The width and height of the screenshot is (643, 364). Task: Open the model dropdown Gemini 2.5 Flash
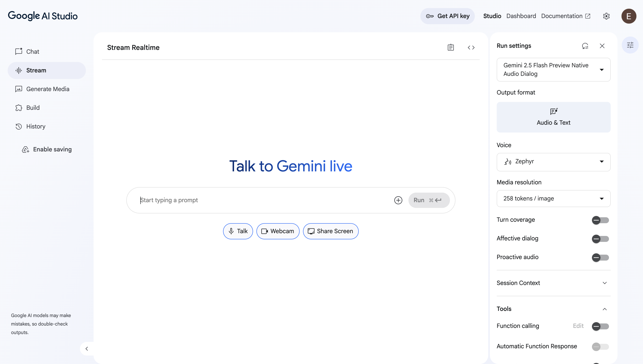553,69
